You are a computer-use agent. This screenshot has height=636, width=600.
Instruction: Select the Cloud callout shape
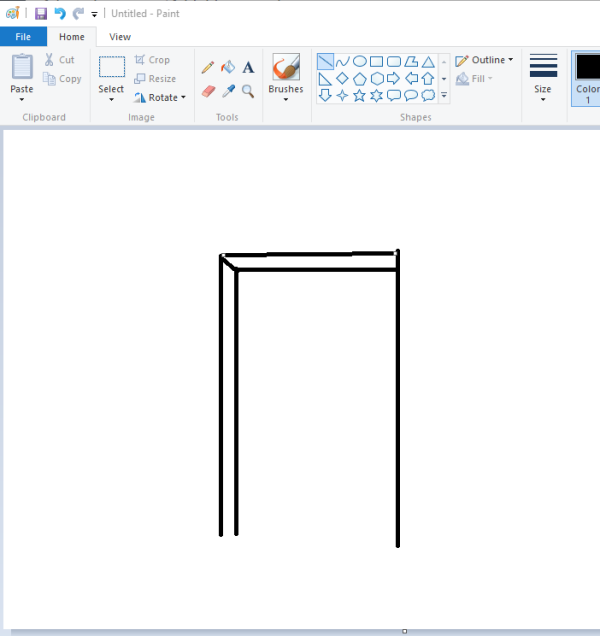click(x=428, y=96)
